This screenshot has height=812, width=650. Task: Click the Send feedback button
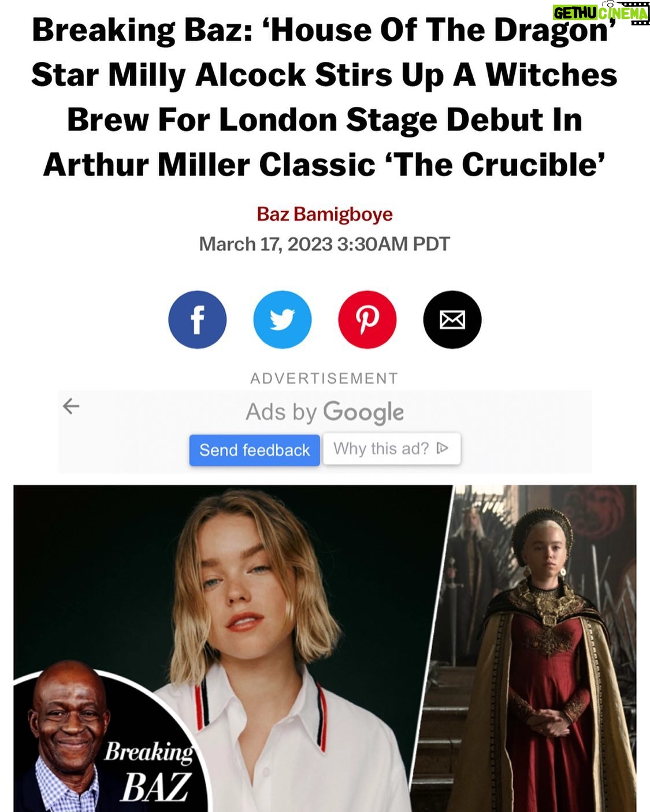point(254,450)
